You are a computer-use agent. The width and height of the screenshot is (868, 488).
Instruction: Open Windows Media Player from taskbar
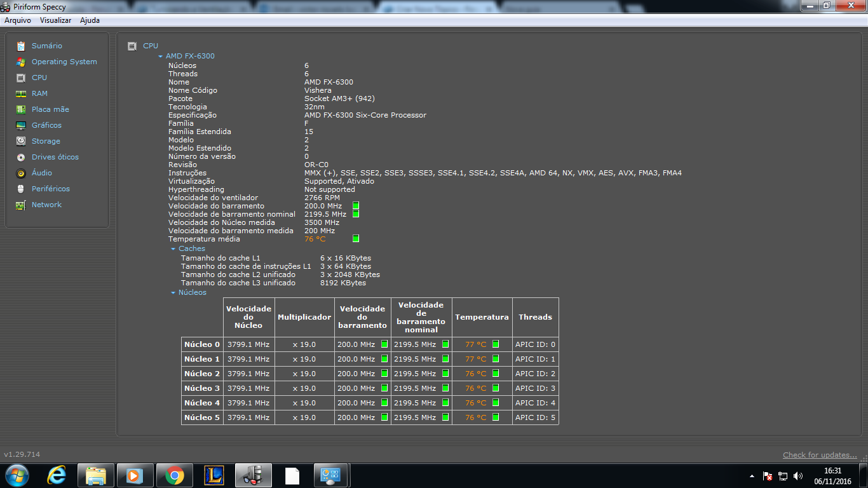click(x=135, y=475)
